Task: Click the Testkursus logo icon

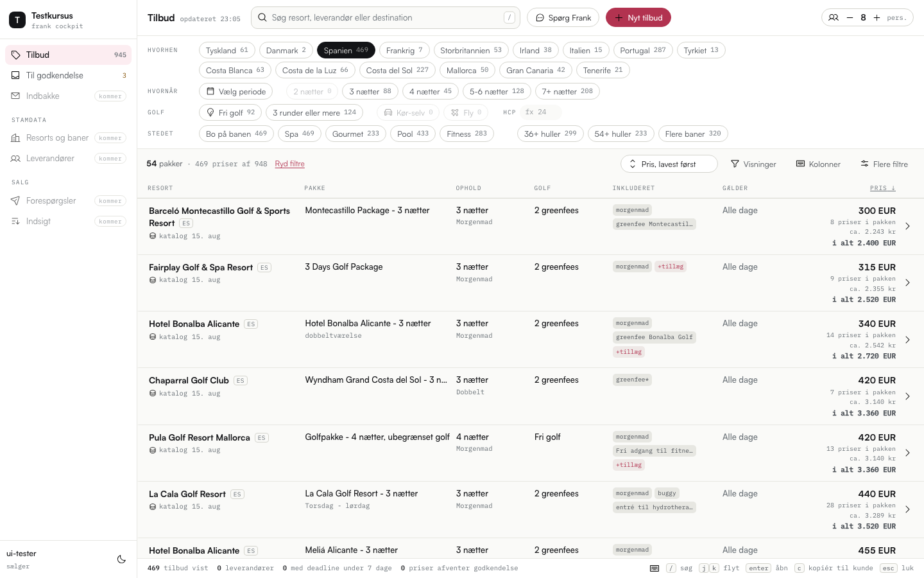Action: 17,20
